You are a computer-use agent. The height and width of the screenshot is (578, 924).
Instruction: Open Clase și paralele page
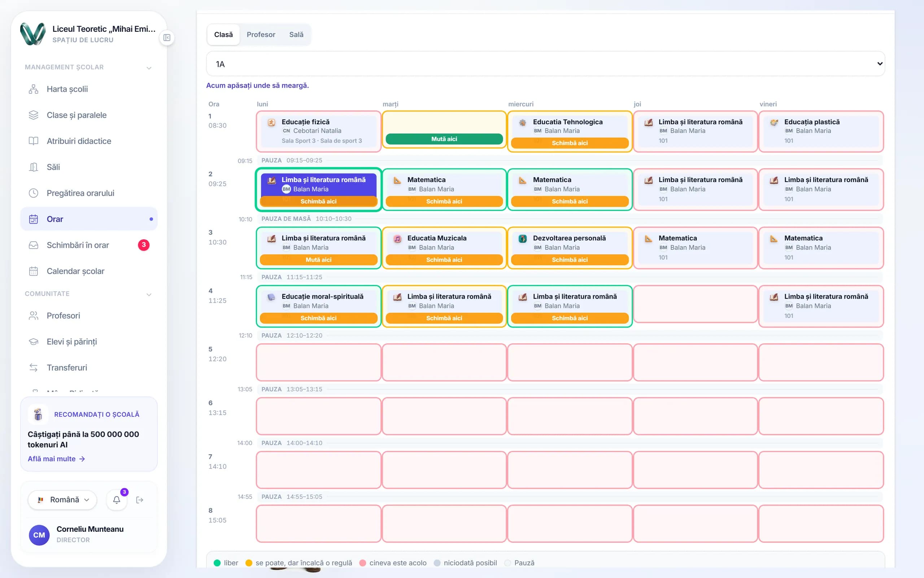88,115
